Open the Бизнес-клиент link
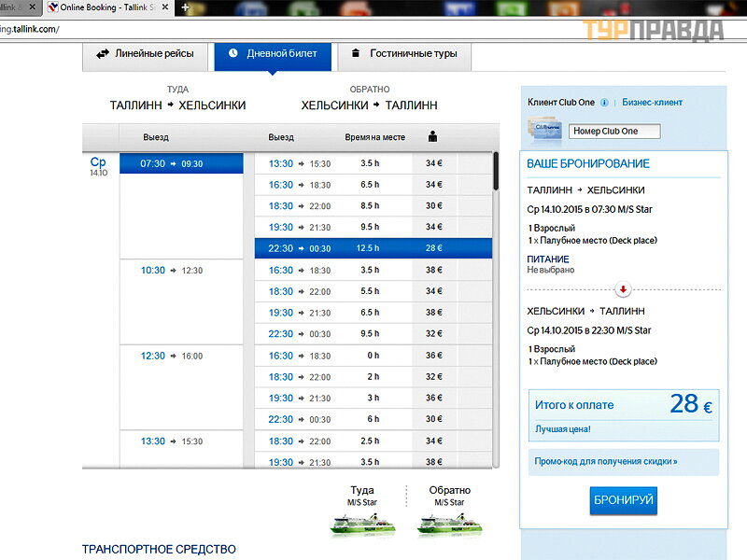 point(652,103)
